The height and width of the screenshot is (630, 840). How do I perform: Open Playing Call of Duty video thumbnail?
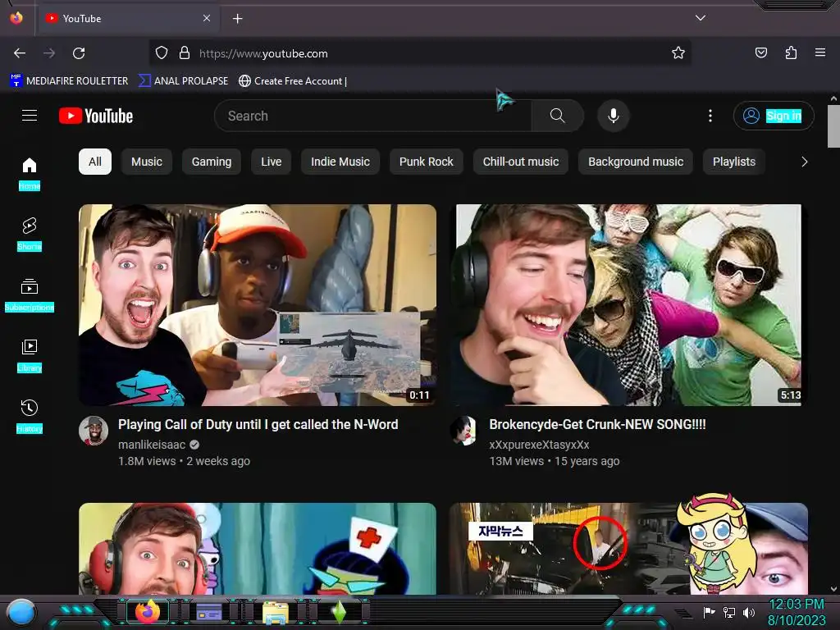pos(258,305)
